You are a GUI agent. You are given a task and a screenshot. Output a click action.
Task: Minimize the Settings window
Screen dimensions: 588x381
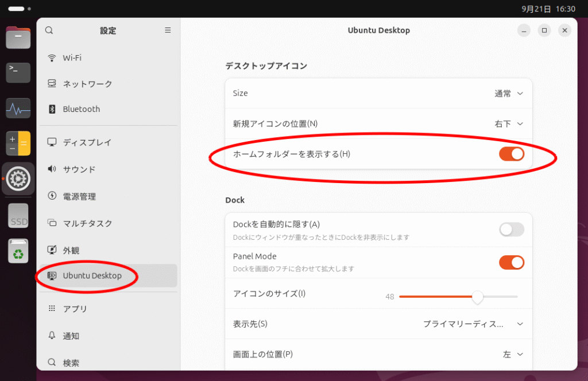(x=524, y=30)
